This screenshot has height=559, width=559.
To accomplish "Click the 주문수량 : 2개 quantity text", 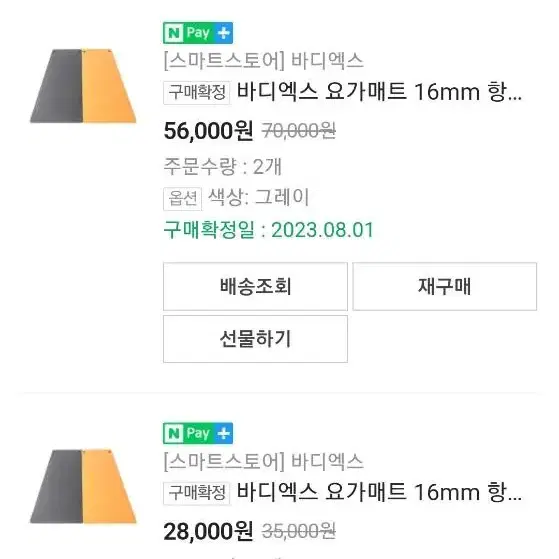I will click(x=223, y=166).
